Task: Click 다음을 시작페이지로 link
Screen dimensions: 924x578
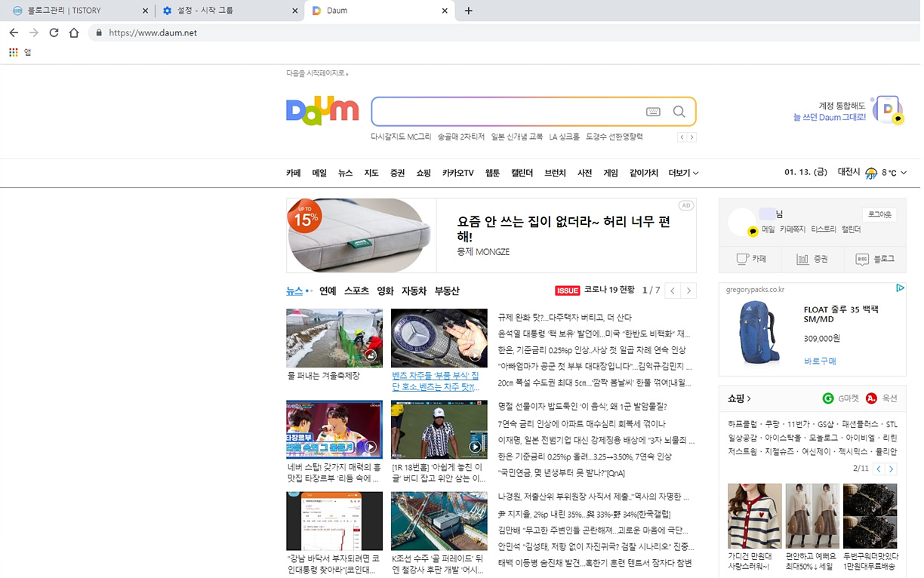Action: pos(316,73)
